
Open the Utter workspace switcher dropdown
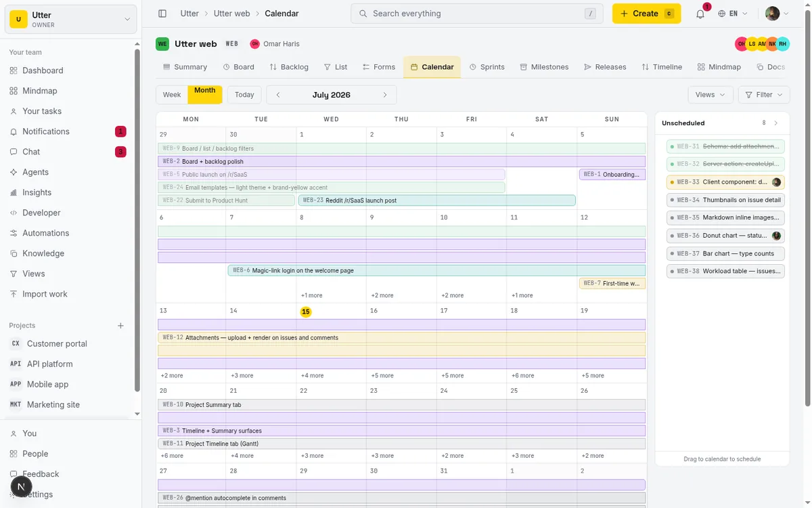[x=71, y=19]
